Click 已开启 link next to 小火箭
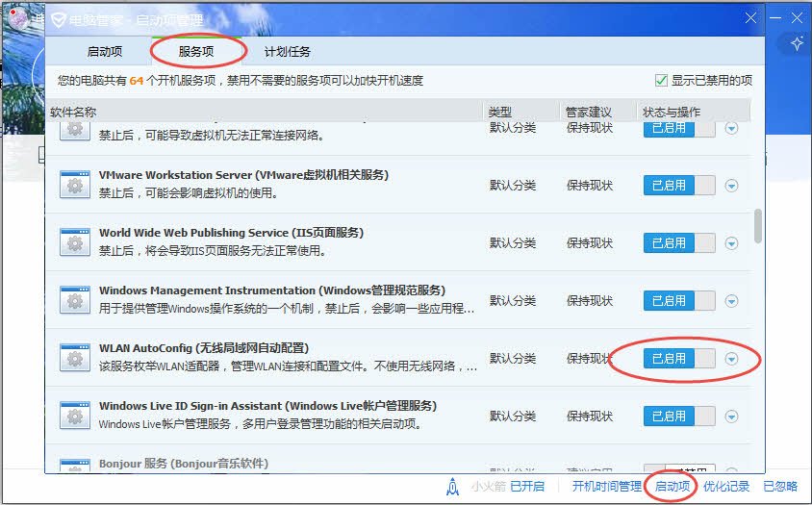This screenshot has height=505, width=812. click(x=527, y=487)
